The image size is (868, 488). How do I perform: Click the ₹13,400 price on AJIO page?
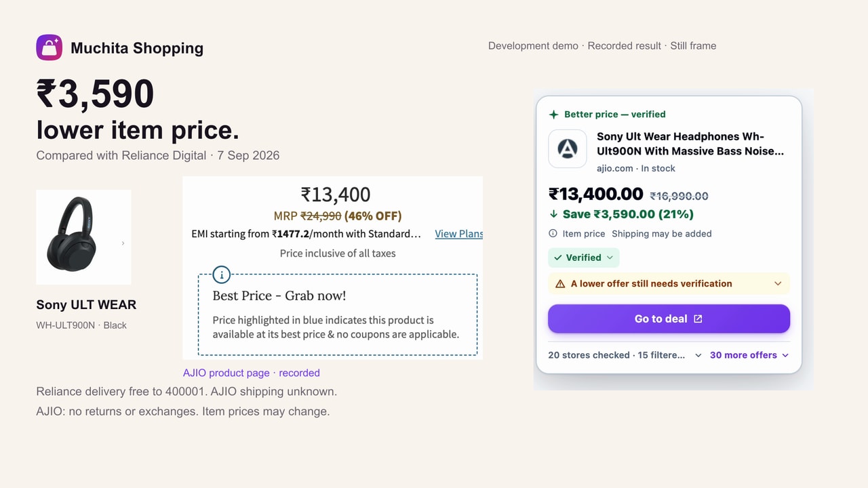336,195
